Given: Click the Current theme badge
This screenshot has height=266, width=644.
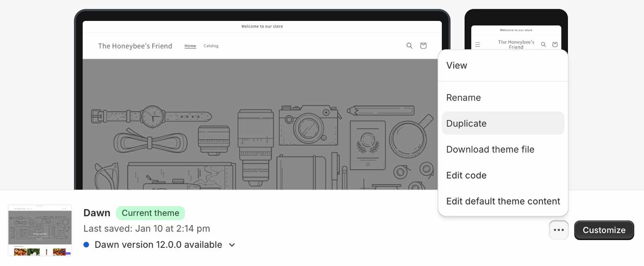Looking at the screenshot, I should point(151,213).
